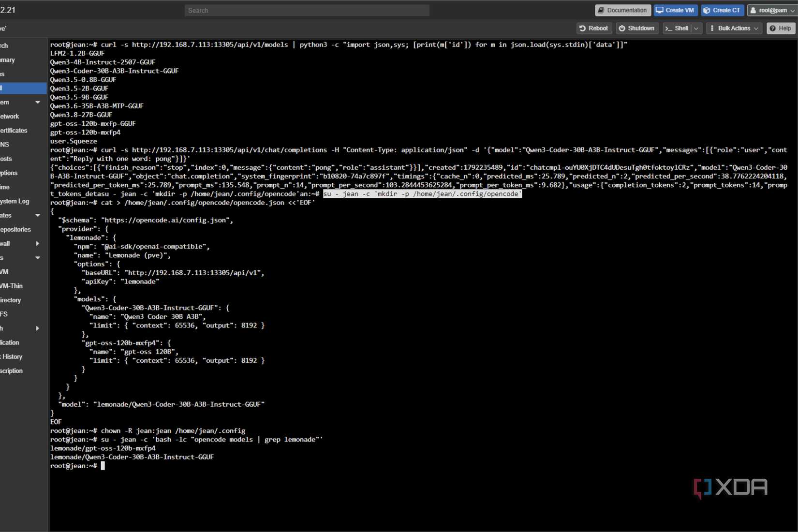Click the Qwen3.6-35B-A3B-MTP-GGUF terminal line
This screenshot has height=532, width=798.
coord(97,106)
